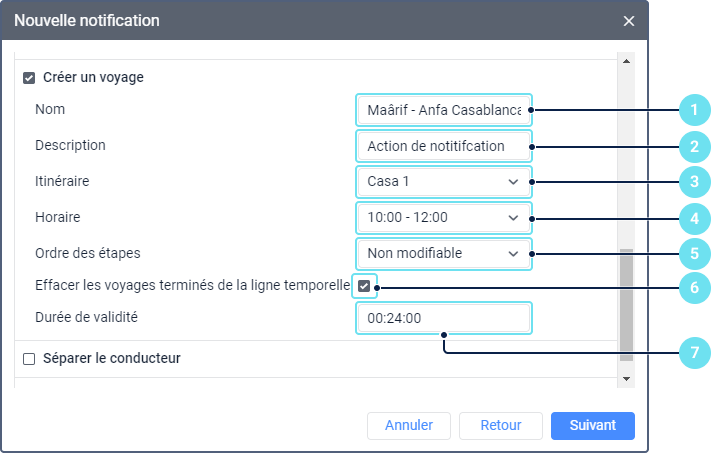This screenshot has width=721, height=453.
Task: Toggle Effacer les voyages terminés checkbox
Action: 364,286
